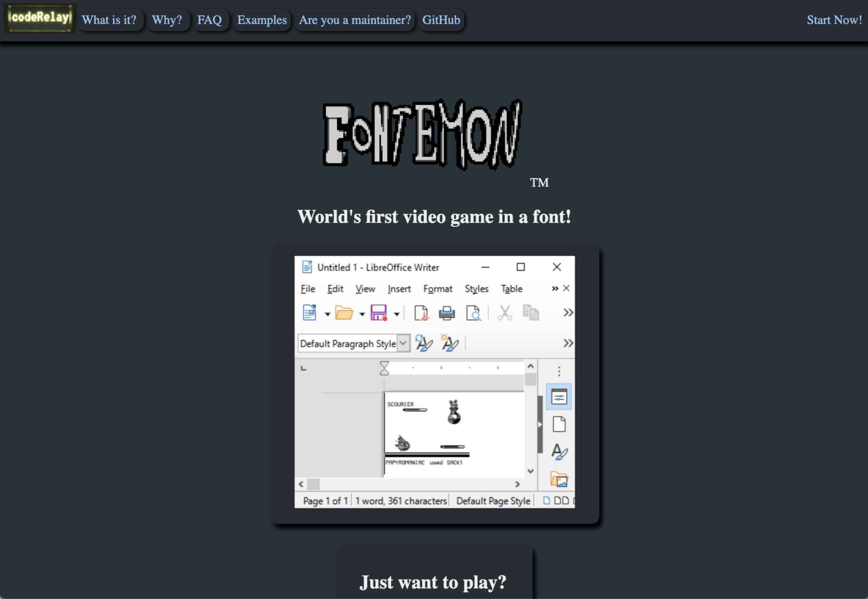The width and height of the screenshot is (868, 599).
Task: Click the Print icon in the toolbar
Action: coord(447,313)
